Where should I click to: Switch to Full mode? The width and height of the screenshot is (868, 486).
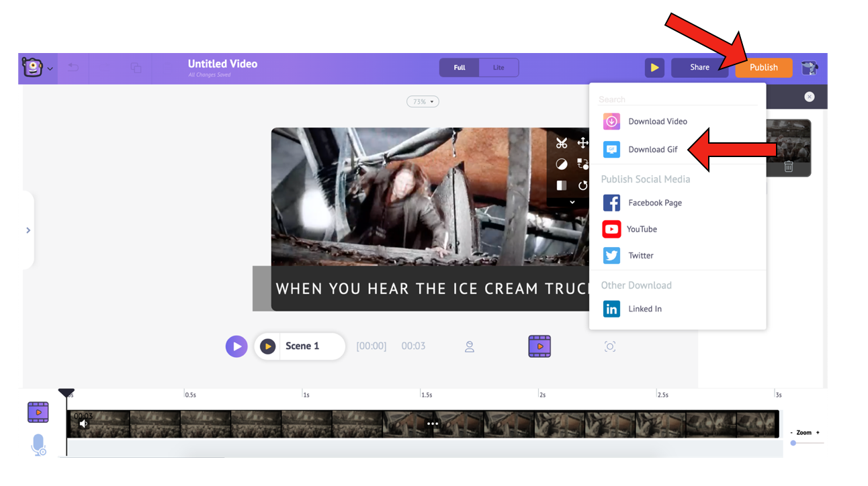tap(460, 68)
